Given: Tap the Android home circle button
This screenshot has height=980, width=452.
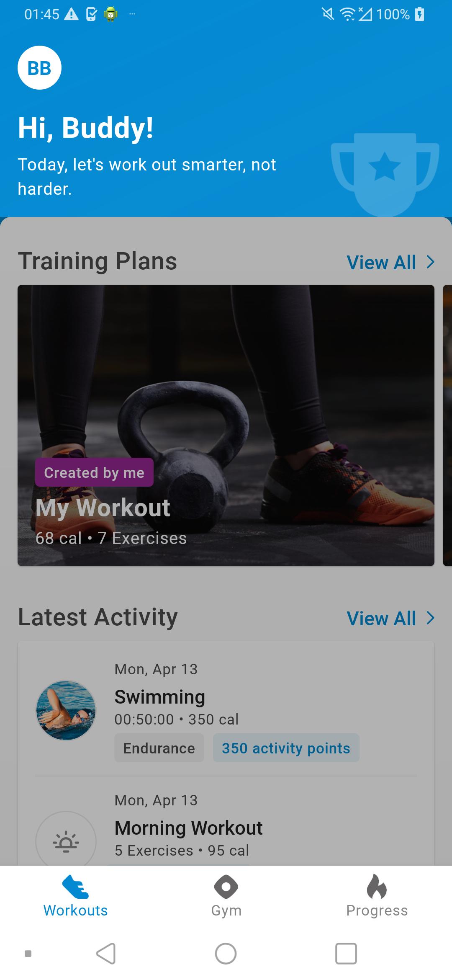Looking at the screenshot, I should (x=226, y=954).
